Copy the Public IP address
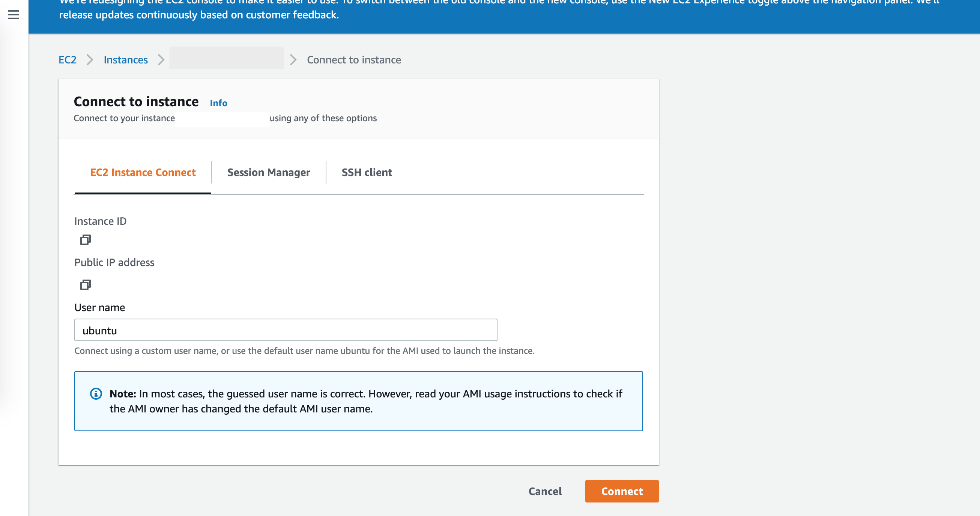The height and width of the screenshot is (516, 980). click(x=85, y=284)
